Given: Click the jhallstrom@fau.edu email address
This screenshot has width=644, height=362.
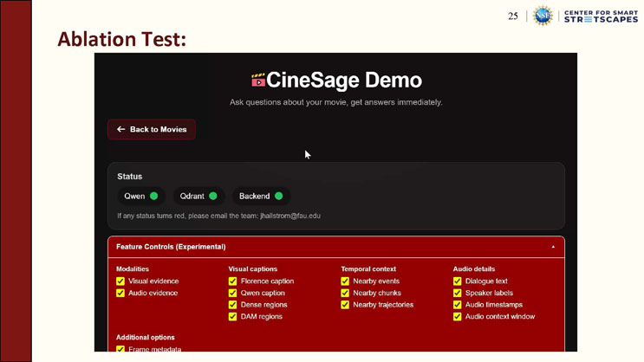Looking at the screenshot, I should pyautogui.click(x=290, y=216).
